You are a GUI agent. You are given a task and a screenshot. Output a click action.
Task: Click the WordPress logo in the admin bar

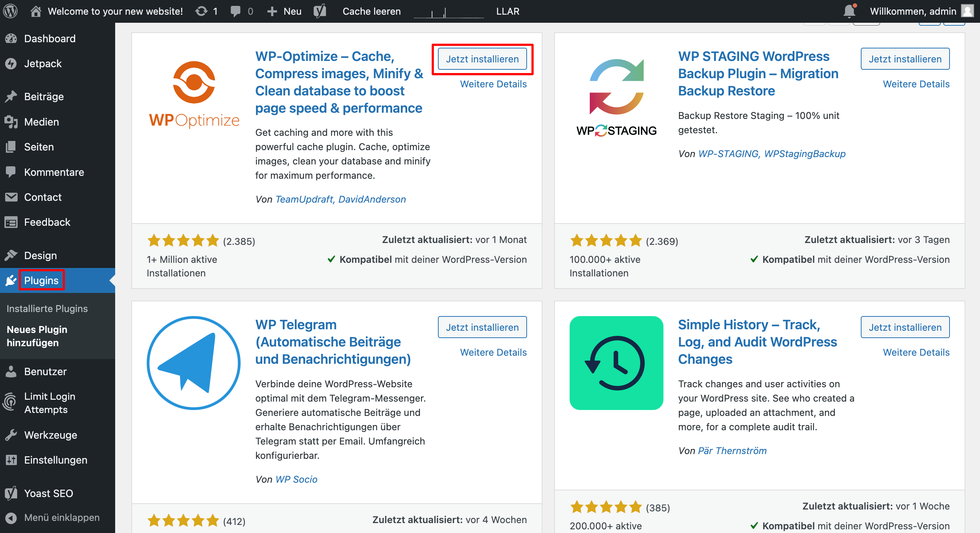click(10, 11)
